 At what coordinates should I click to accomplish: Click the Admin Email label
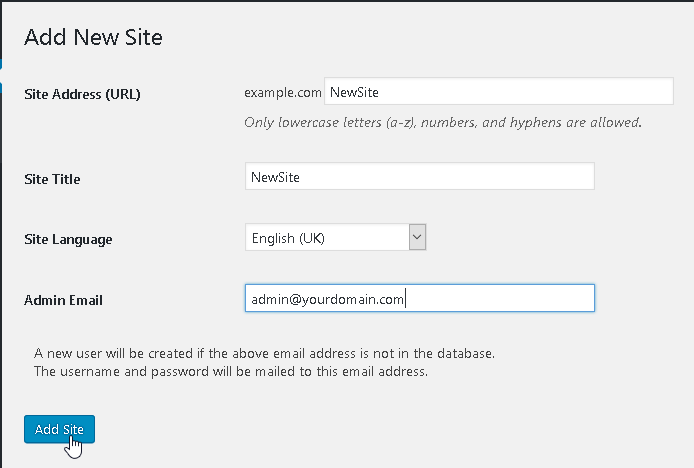tap(63, 300)
